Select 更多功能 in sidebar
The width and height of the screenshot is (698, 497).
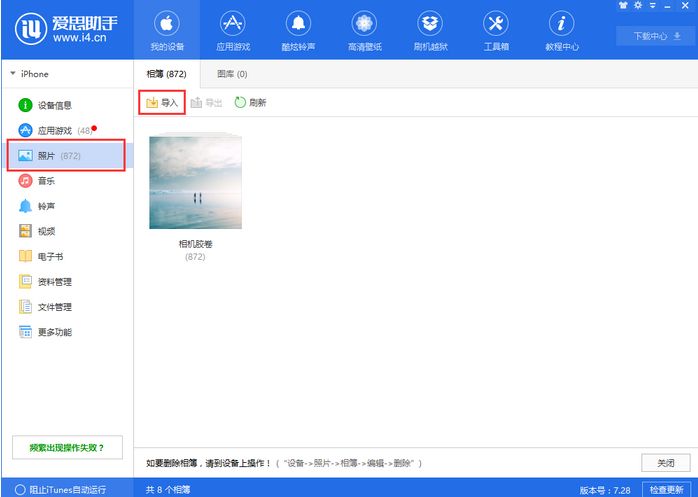pyautogui.click(x=67, y=332)
